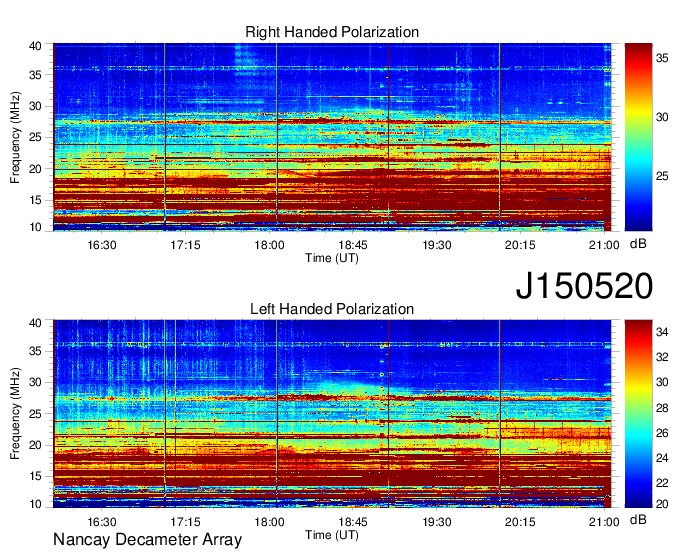Click the 18:45 time label on upper plot
The image size is (680, 552).
coord(353,245)
